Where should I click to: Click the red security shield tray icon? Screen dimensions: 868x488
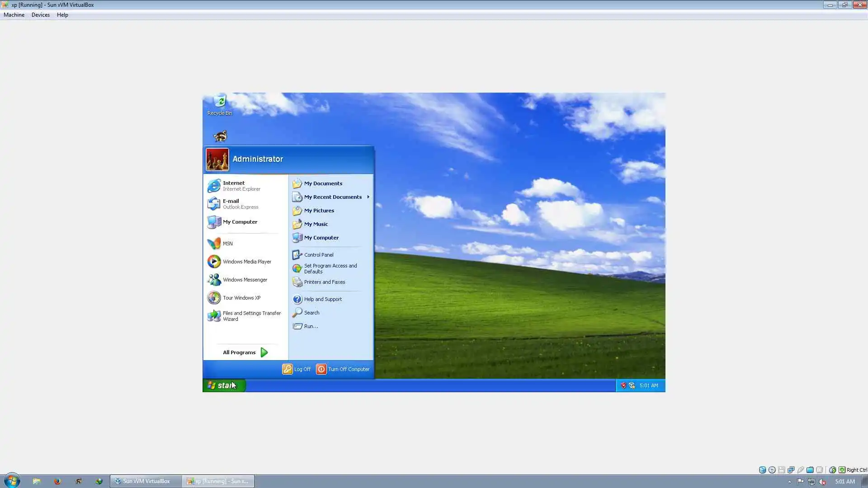point(623,385)
